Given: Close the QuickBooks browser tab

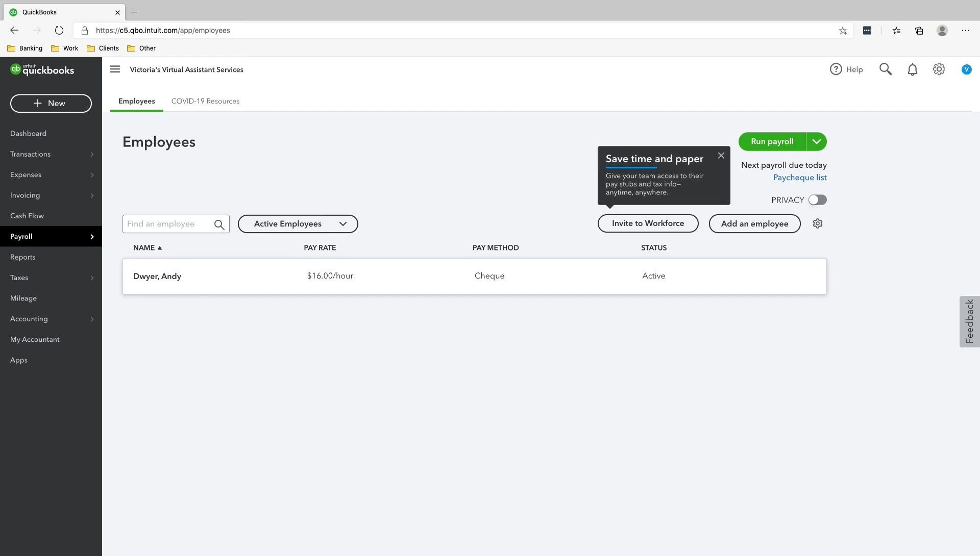Looking at the screenshot, I should 117,12.
